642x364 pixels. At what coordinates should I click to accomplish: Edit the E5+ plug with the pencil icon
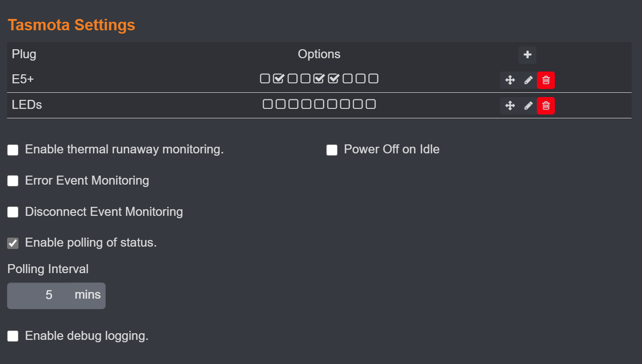point(528,80)
